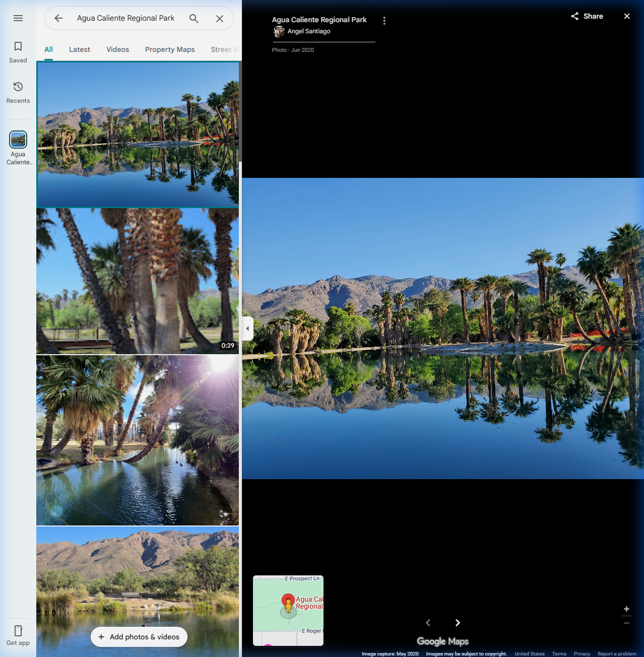Image resolution: width=644 pixels, height=657 pixels.
Task: Switch to the Videos tab
Action: (117, 49)
